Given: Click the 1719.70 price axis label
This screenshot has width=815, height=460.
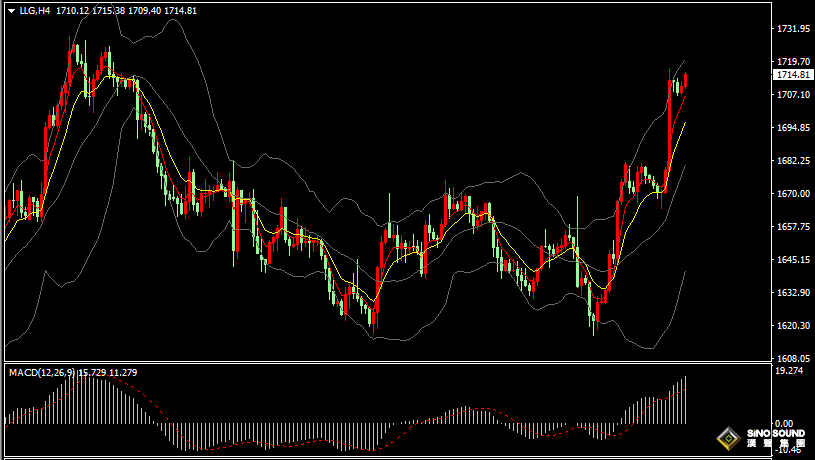Looking at the screenshot, I should [792, 61].
